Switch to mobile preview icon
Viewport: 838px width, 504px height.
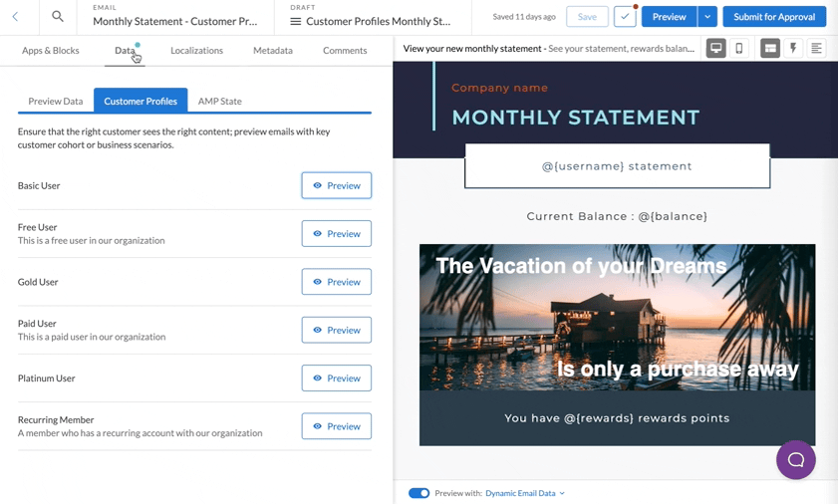739,48
